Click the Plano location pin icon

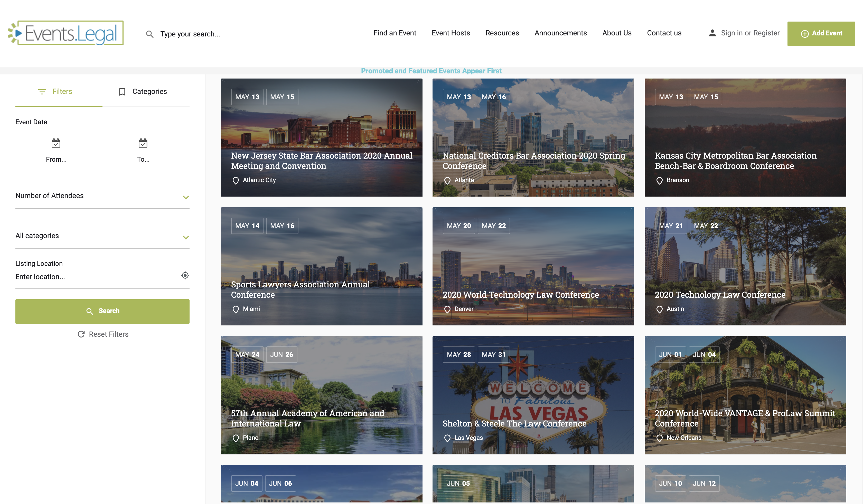tap(236, 438)
